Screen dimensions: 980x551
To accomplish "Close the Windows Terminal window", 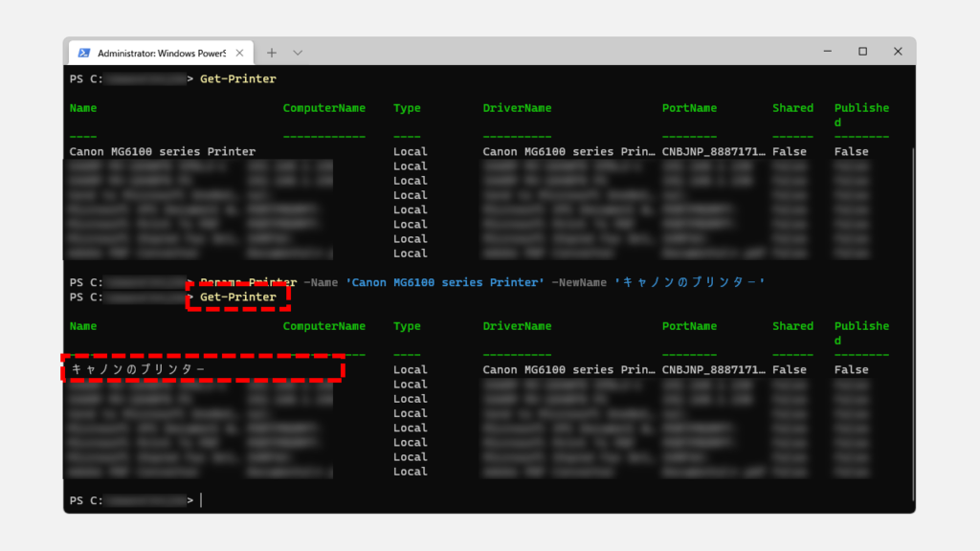I will [897, 52].
